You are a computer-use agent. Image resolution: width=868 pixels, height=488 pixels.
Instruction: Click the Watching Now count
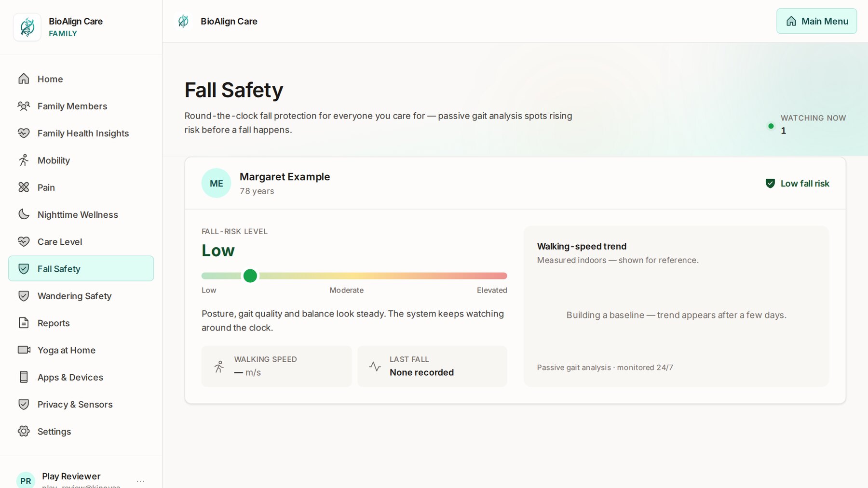click(783, 131)
